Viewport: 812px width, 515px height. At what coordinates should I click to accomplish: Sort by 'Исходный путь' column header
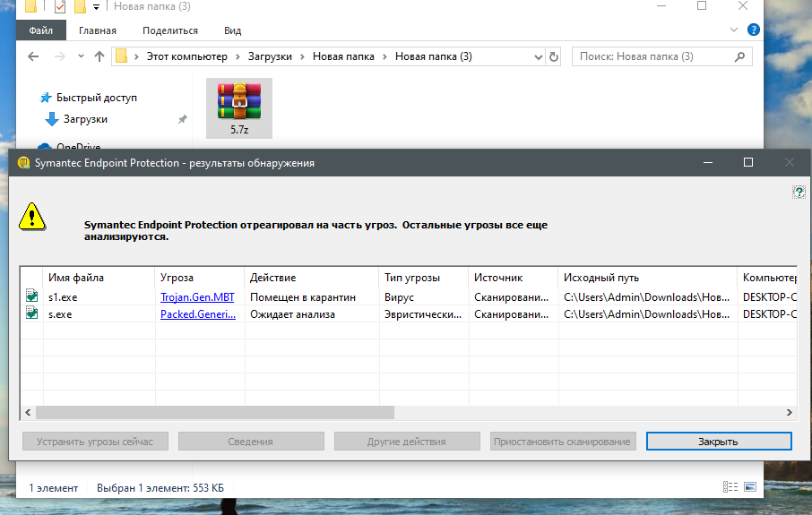pos(647,278)
